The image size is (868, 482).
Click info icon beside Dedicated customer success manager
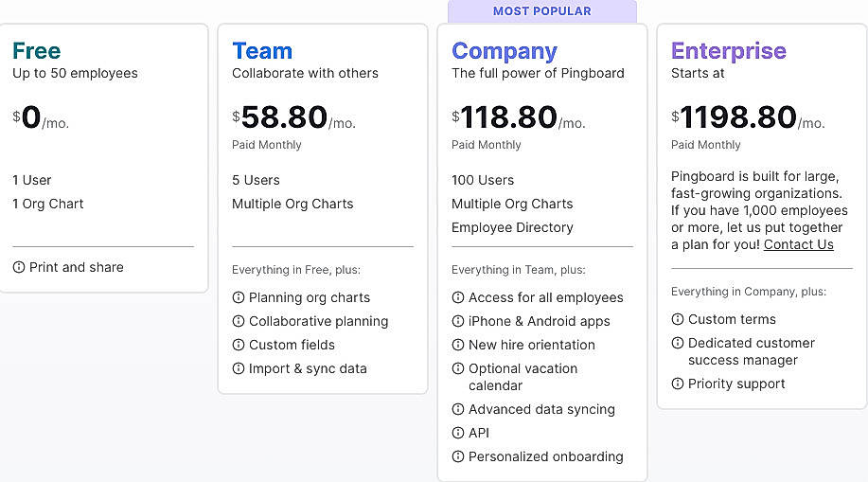(x=678, y=343)
